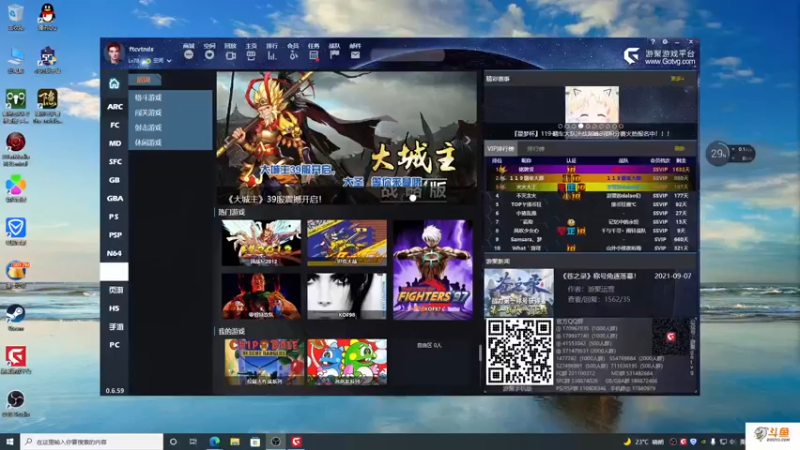Click the QR code image

[519, 352]
